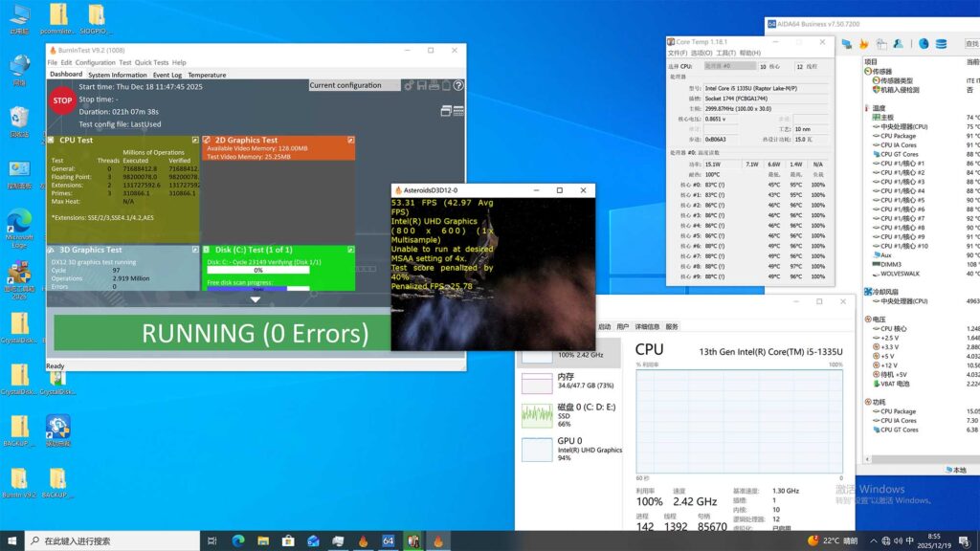Switch to the 服务 tab in Task Manager
Screen dimensions: 980x551
point(672,327)
